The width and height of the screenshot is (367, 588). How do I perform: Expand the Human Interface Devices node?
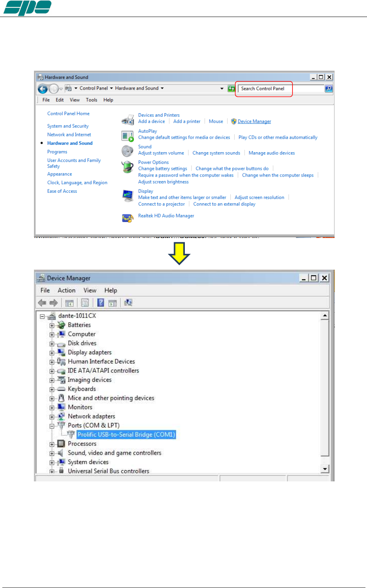pos(52,362)
